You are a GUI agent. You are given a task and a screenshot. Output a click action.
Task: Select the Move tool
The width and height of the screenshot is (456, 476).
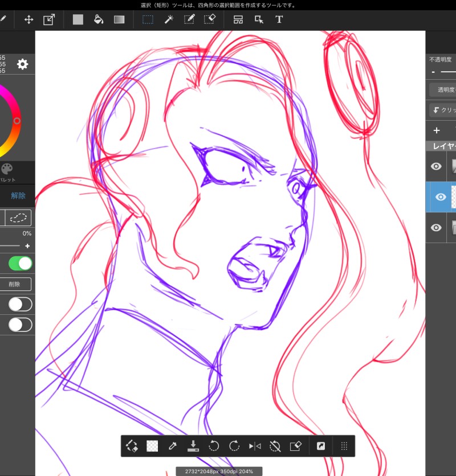[x=28, y=20]
